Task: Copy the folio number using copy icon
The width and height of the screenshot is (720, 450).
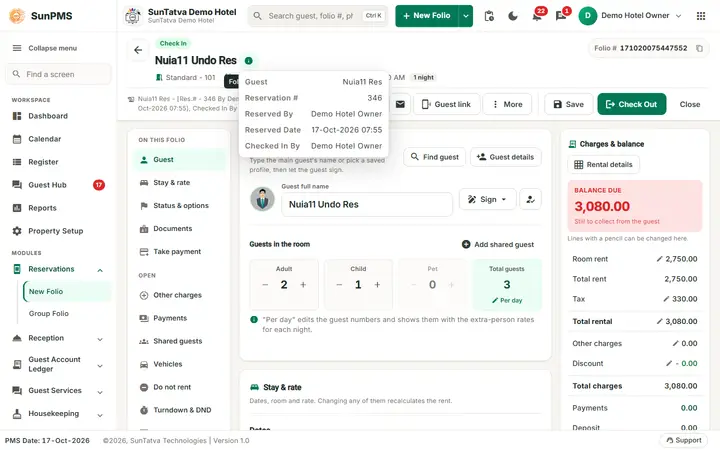Action: point(699,48)
